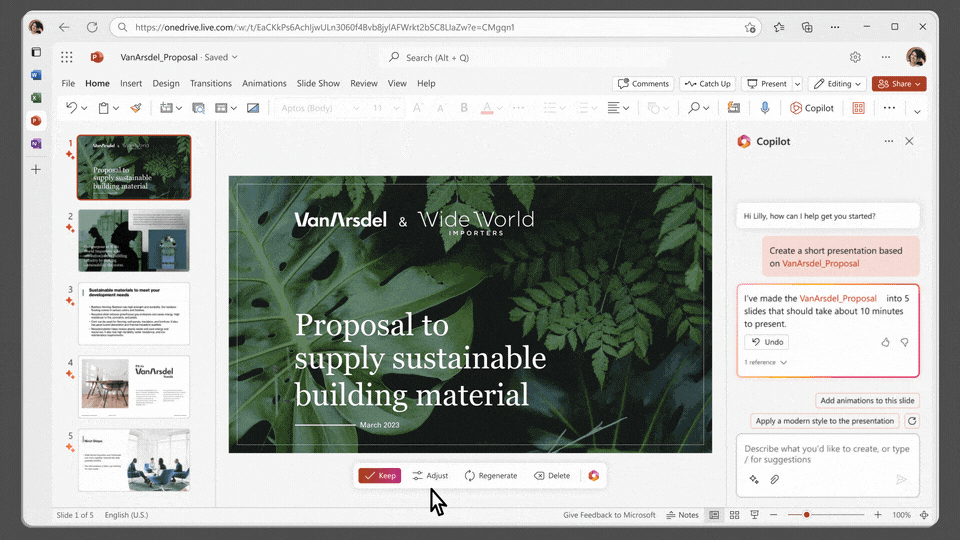
Task: Click the attach paperclip icon in Copilot prompt
Action: point(774,480)
